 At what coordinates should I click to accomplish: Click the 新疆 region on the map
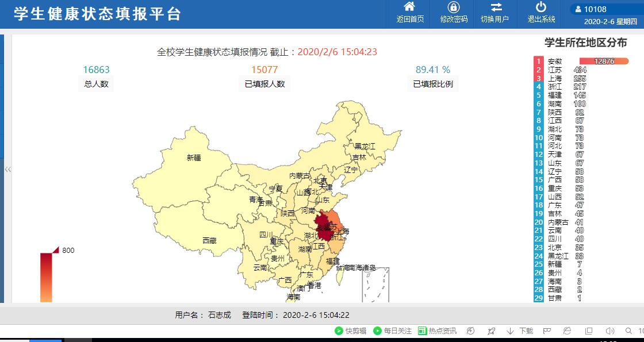(x=194, y=157)
